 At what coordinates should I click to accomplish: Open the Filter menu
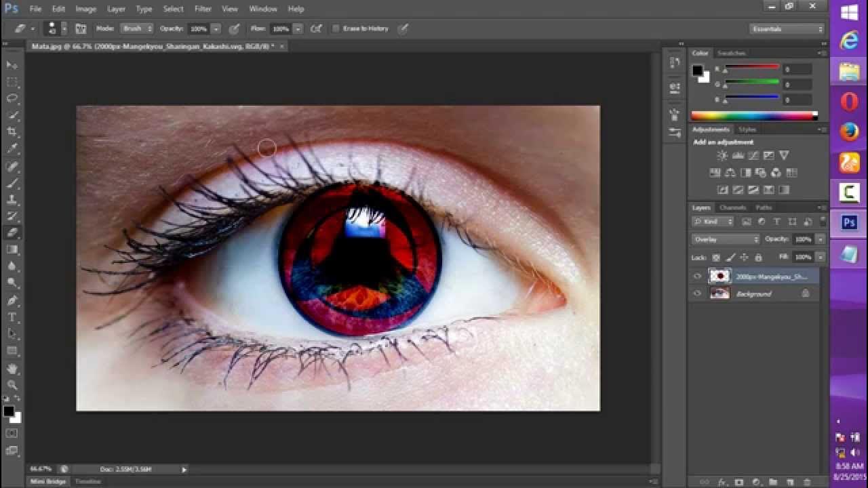click(x=203, y=9)
